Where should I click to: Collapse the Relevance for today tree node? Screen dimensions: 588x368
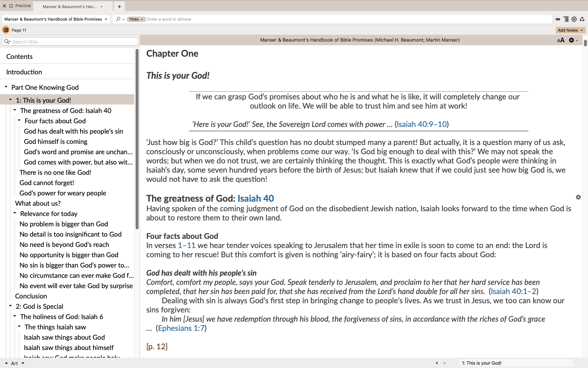[x=15, y=213]
